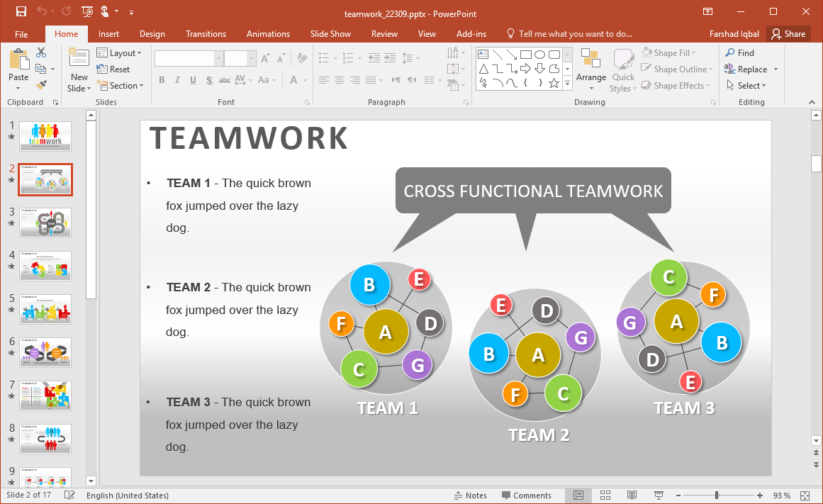Expand the Section dropdown

click(x=120, y=86)
